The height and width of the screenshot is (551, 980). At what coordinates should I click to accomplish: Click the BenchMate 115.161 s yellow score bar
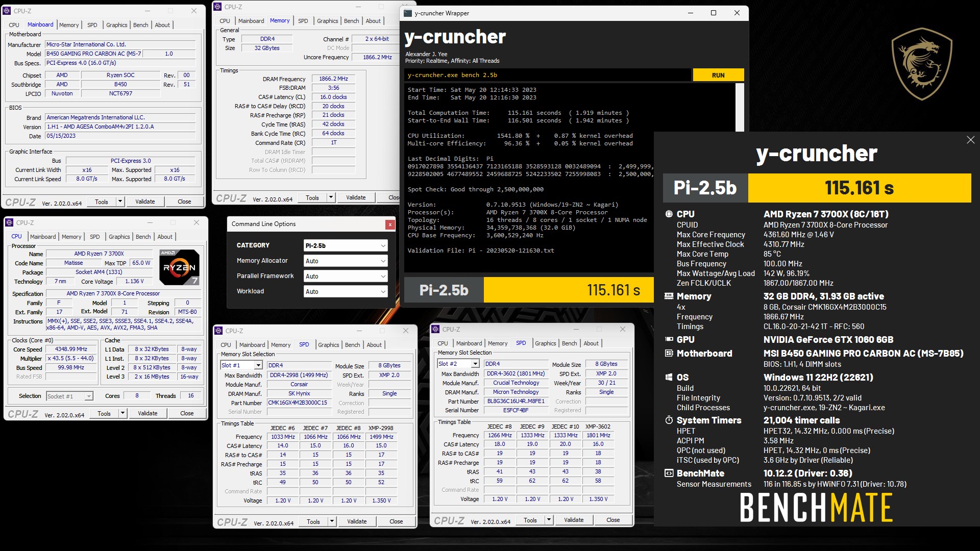pyautogui.click(x=859, y=188)
